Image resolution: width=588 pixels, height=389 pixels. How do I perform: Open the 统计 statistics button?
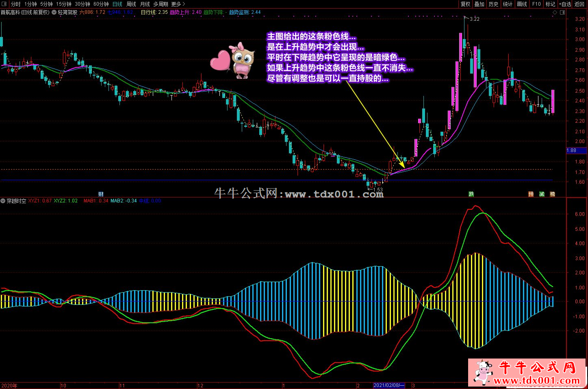[508, 4]
